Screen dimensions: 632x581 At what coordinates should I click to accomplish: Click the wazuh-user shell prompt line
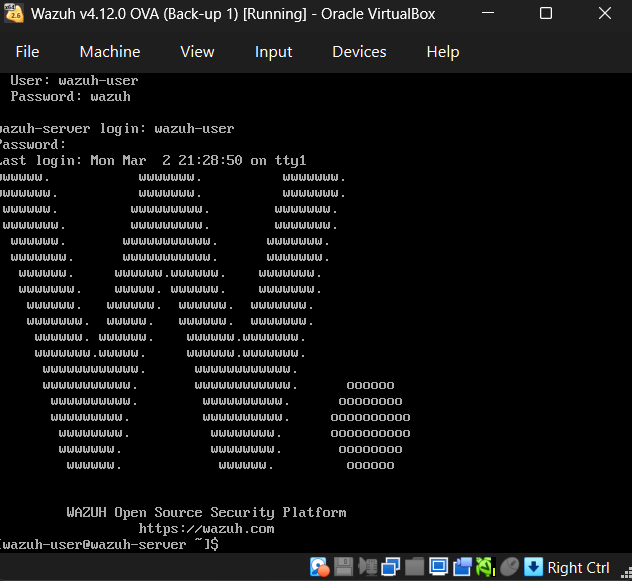108,543
